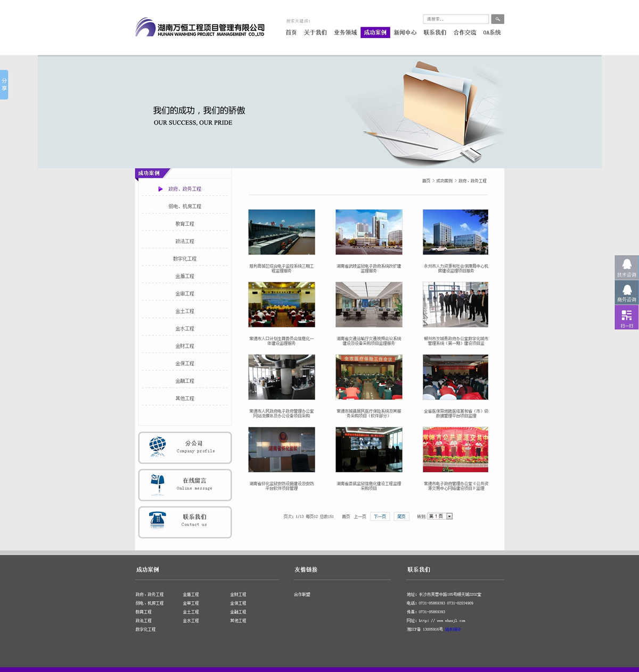Click the 分公司 globe icon
Viewport: 639px width, 672px height.
click(158, 447)
